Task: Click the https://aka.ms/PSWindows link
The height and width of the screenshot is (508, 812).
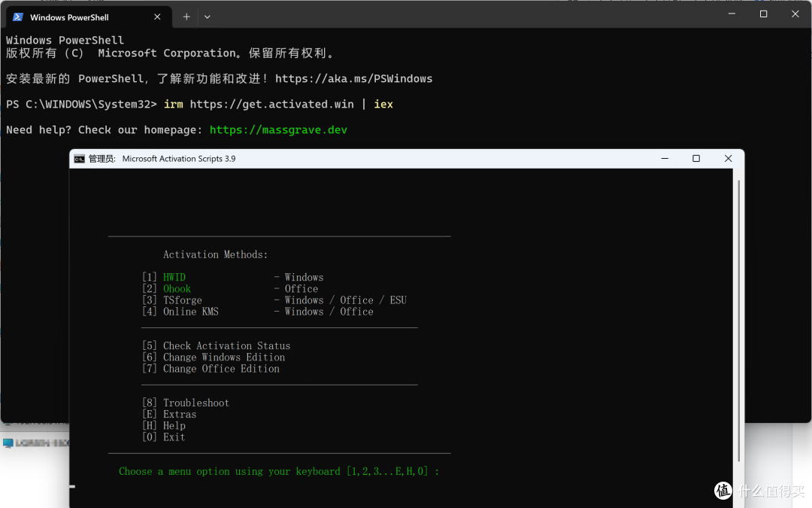Action: [x=353, y=79]
